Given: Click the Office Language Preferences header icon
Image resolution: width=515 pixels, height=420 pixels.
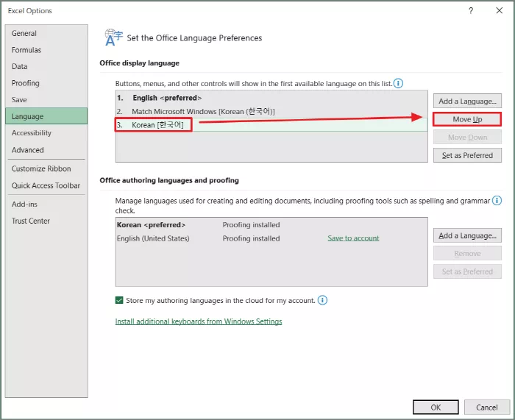Looking at the screenshot, I should [x=113, y=37].
